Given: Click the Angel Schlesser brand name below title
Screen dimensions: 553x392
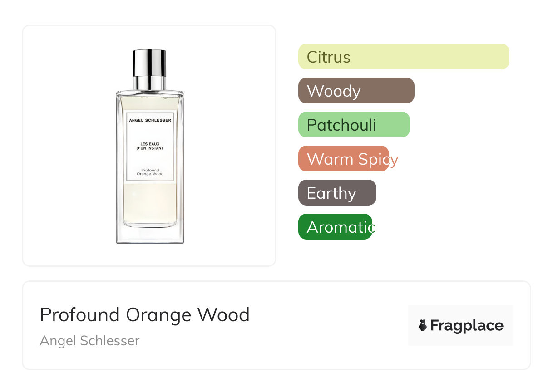Looking at the screenshot, I should [x=89, y=340].
